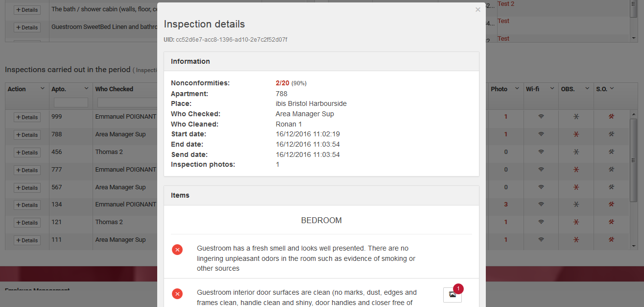Click the Details button for apartment 999

[x=27, y=117]
